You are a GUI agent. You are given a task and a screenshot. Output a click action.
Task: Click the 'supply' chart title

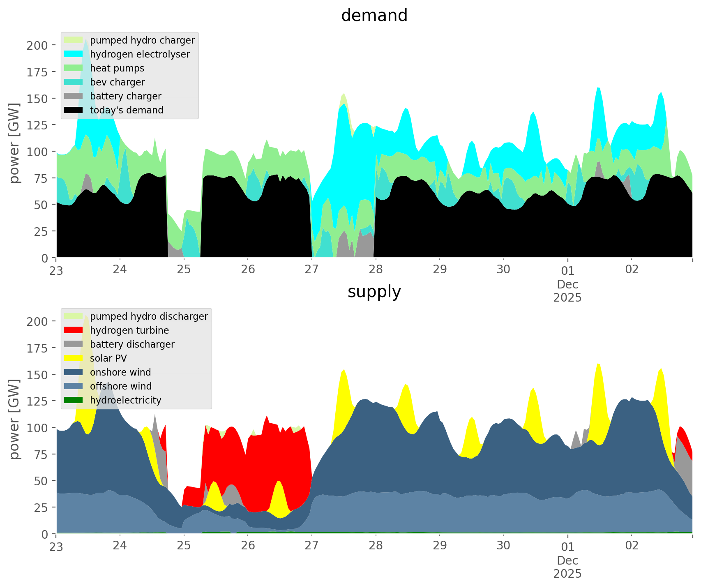pyautogui.click(x=374, y=292)
